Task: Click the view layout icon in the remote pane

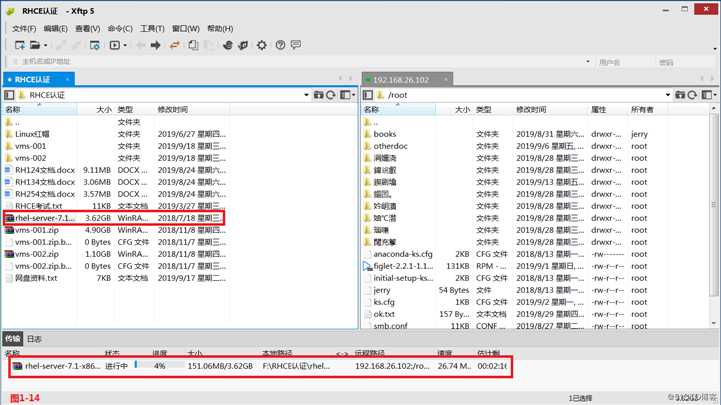Action: click(707, 95)
